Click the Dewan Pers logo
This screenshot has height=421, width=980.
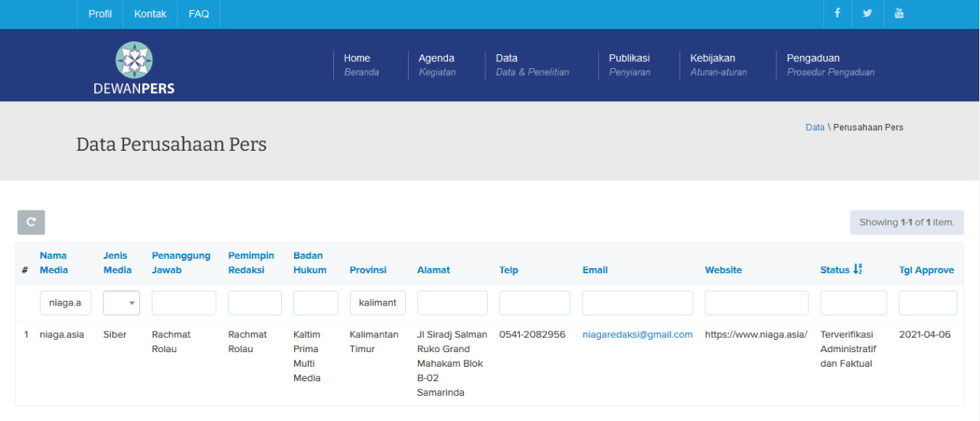(134, 68)
